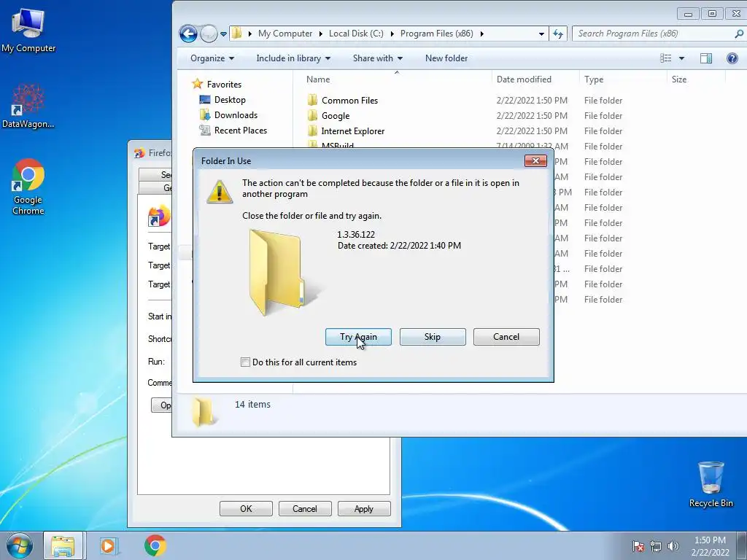Click the Change your view icon
The image size is (747, 560).
pyautogui.click(x=665, y=58)
